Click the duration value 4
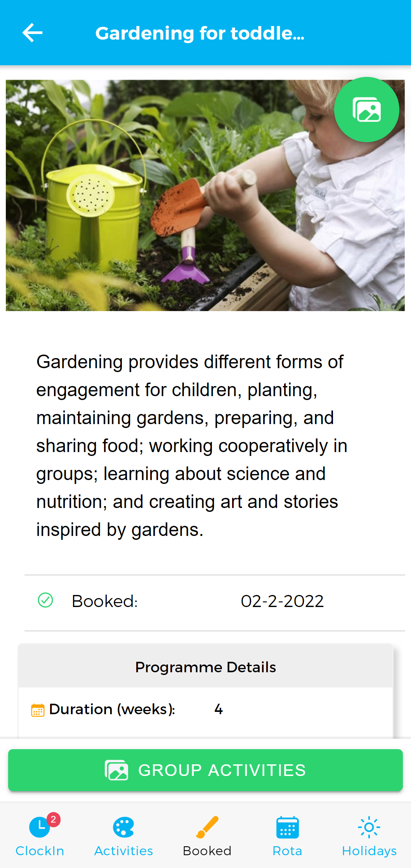The width and height of the screenshot is (411, 868). 219,710
